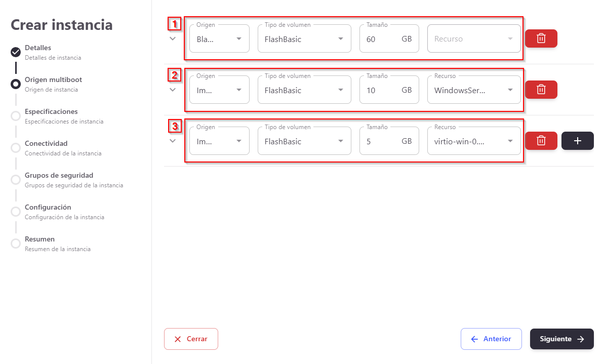Jump to the Conectividad step
The image size is (604, 364).
tap(46, 144)
